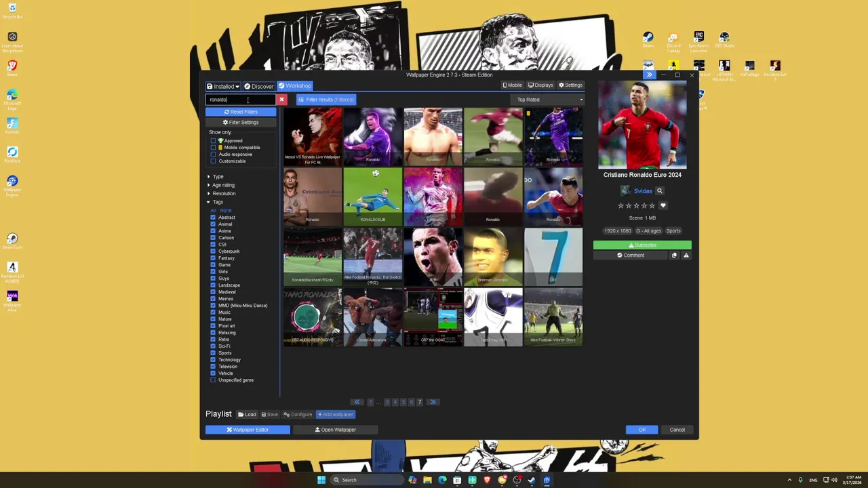Uncheck the Sports tag
The image size is (868, 488).
pyautogui.click(x=213, y=353)
